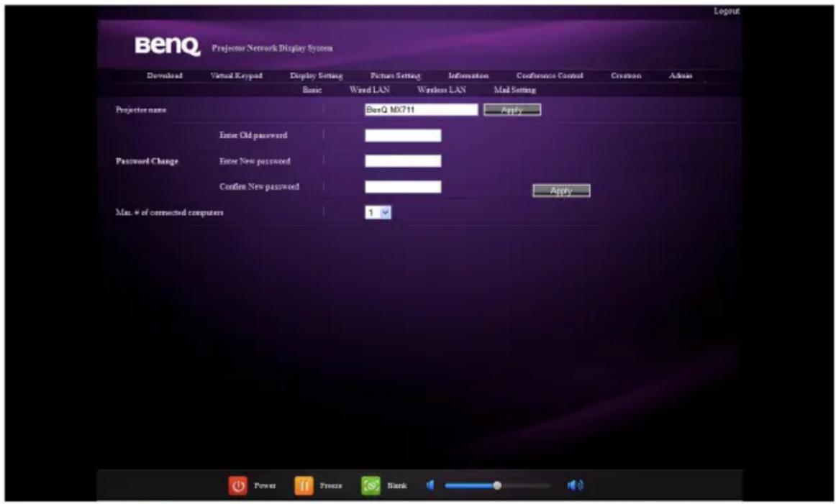Click the Enter New password field

point(403,161)
